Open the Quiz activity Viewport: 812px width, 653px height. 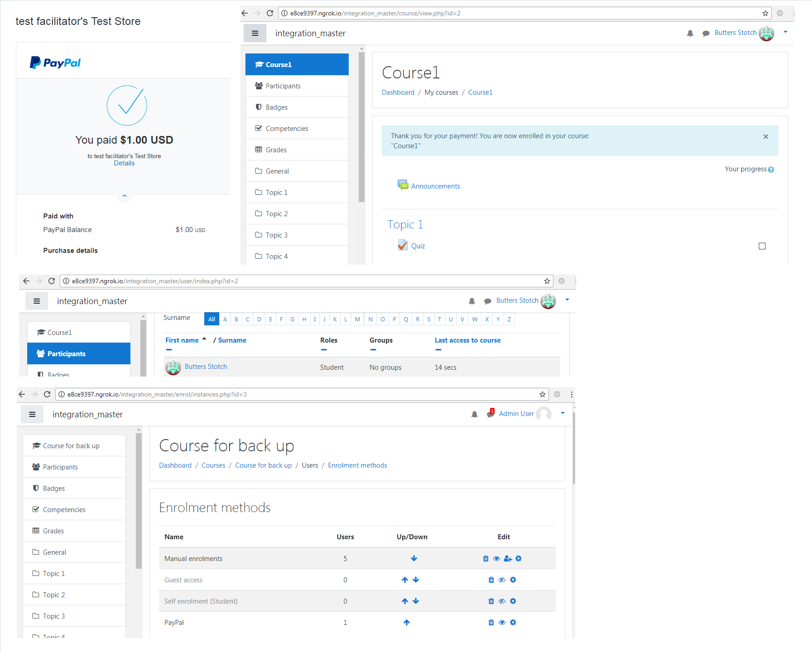(418, 246)
